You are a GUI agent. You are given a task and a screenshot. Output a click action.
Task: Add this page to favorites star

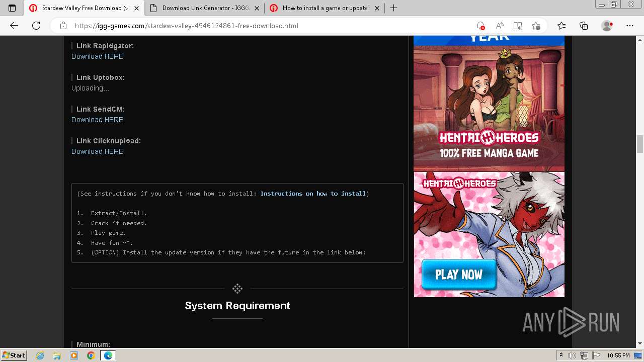click(536, 26)
